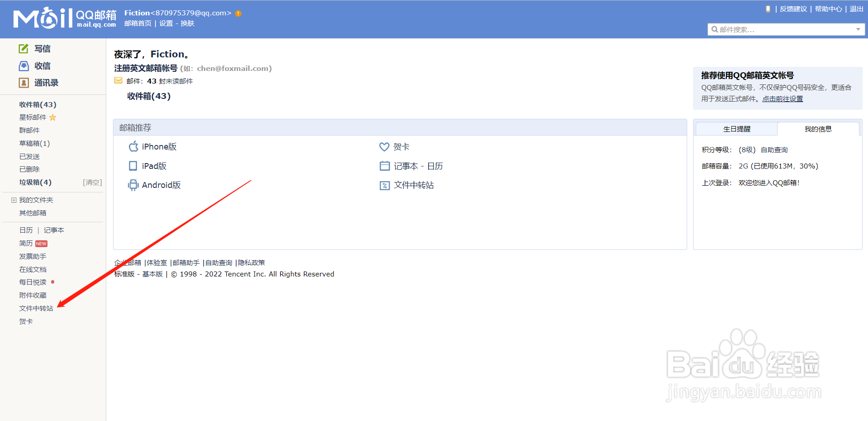This screenshot has height=421, width=868.
Task: Open 发票助手 in the sidebar
Action: pyautogui.click(x=33, y=257)
